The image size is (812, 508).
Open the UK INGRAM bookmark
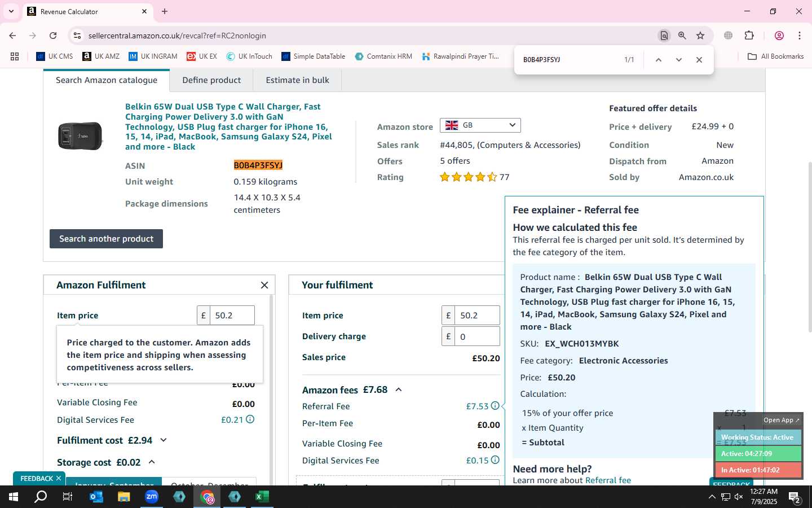[153, 56]
